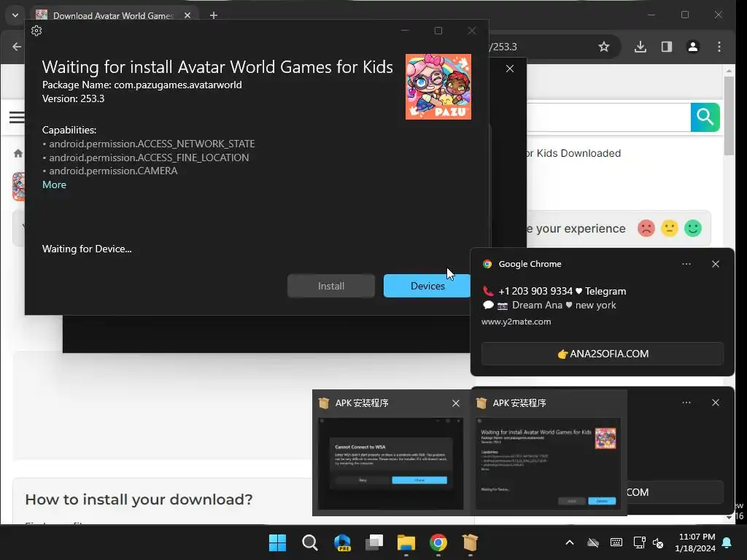Screen dimensions: 747x560
Task: Click the www.y2mate.com notification text
Action: click(x=516, y=322)
